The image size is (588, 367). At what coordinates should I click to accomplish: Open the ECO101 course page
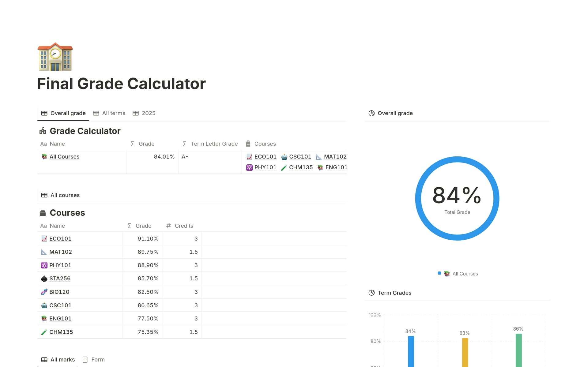pos(60,238)
